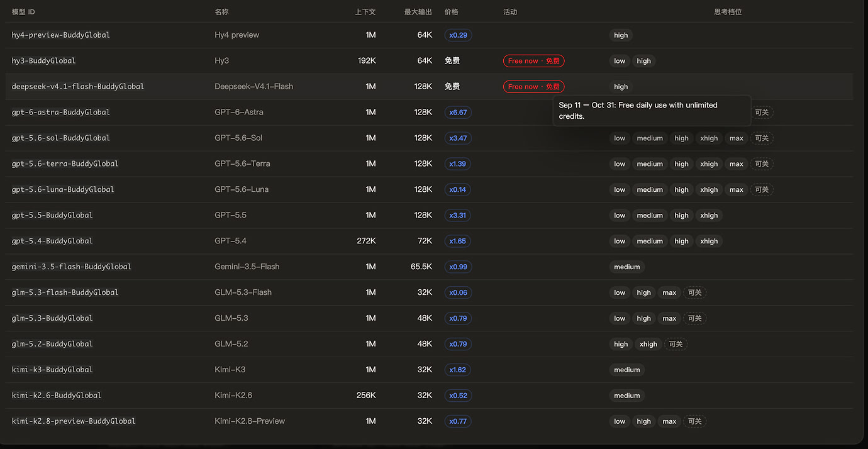The height and width of the screenshot is (449, 868).
Task: Click the x0.29 price badge for Hy4 preview
Action: tap(458, 35)
